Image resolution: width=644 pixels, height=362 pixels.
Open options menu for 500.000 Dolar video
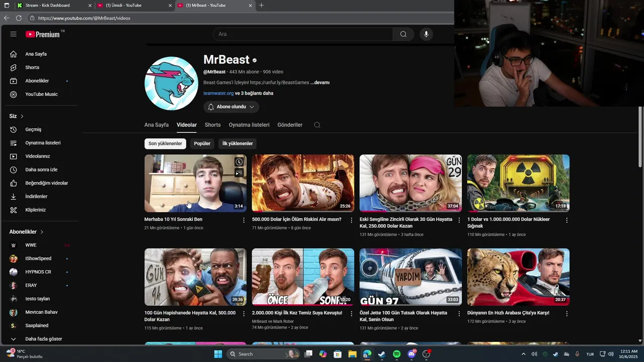pos(352,220)
